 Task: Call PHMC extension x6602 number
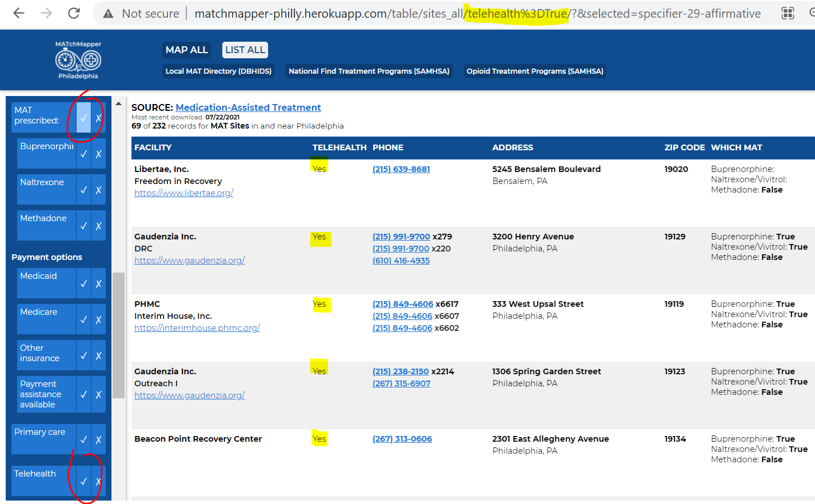coord(402,328)
